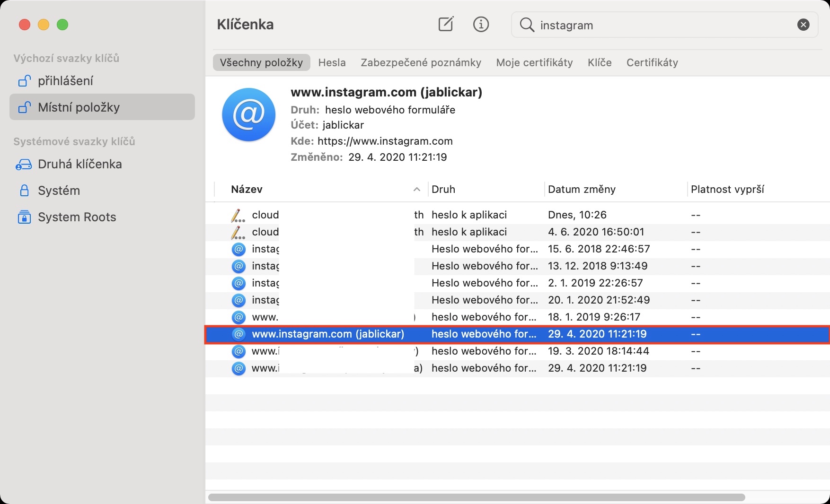The height and width of the screenshot is (504, 830).
Task: Click the large @ item icon
Action: [x=249, y=114]
